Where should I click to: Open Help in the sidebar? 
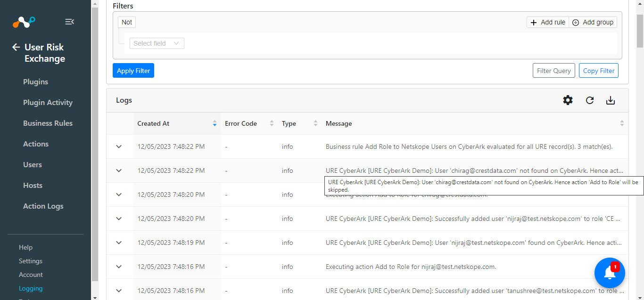pyautogui.click(x=26, y=247)
